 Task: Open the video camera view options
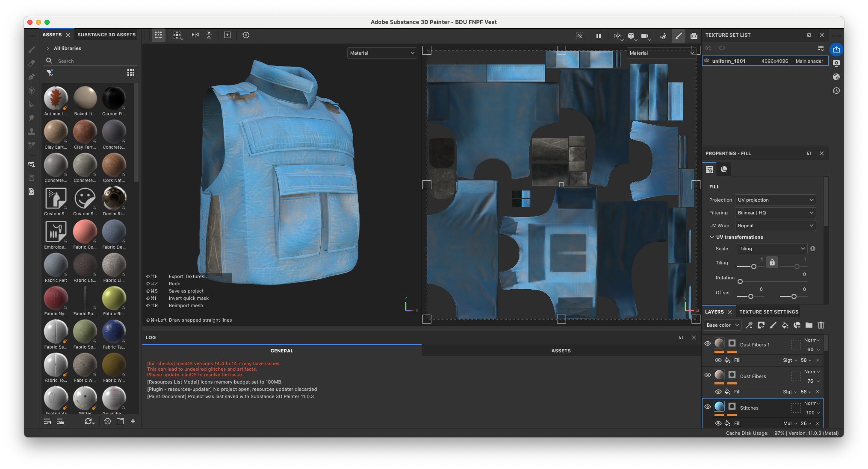646,36
